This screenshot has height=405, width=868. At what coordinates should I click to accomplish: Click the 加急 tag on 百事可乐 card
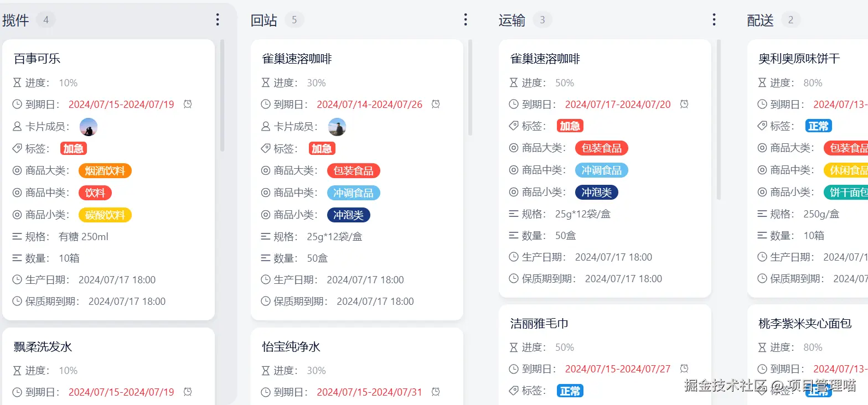(74, 148)
